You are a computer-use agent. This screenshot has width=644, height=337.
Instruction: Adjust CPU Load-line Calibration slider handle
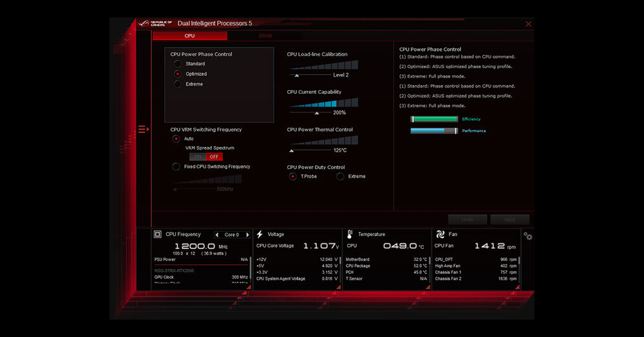tap(296, 75)
